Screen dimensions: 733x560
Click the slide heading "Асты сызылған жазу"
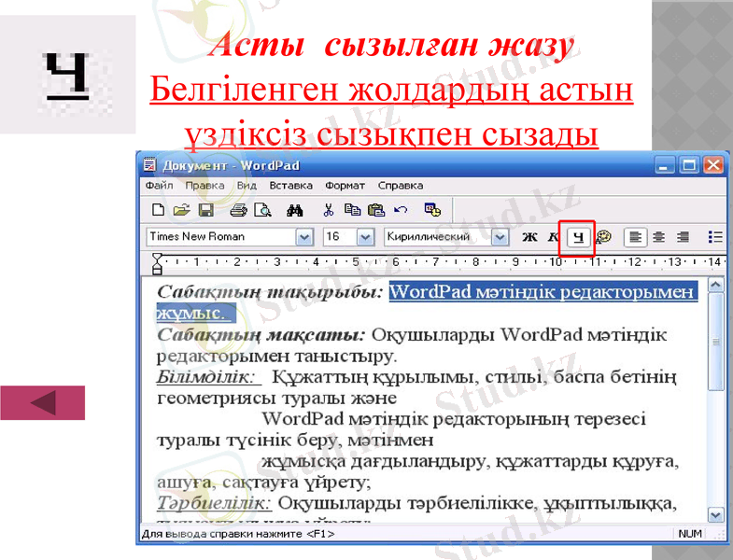[391, 45]
